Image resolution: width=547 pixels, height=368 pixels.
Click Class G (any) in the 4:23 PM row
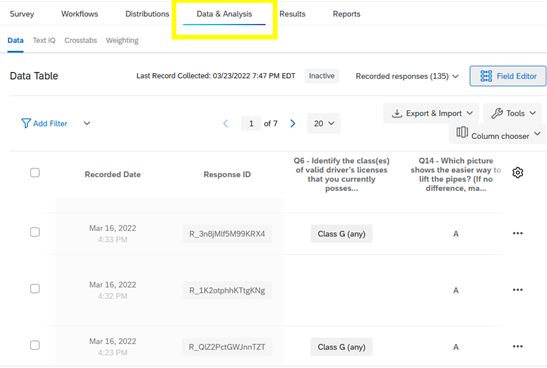click(342, 347)
